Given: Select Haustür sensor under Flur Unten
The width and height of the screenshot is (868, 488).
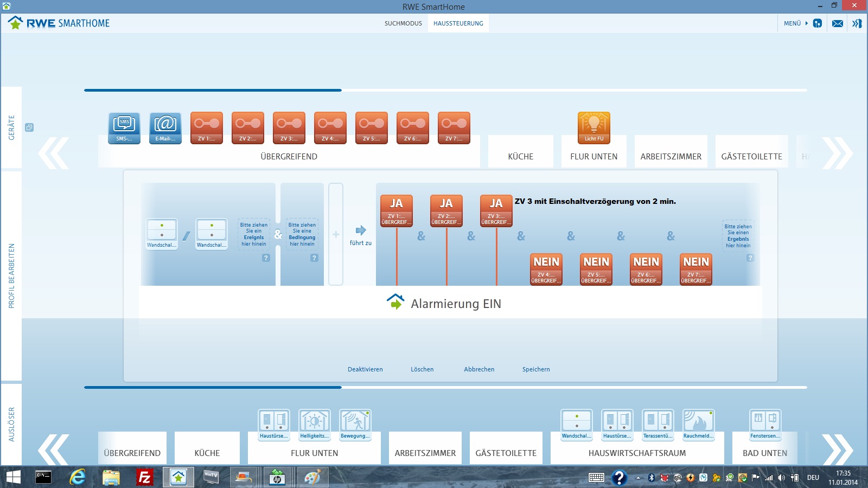Looking at the screenshot, I should click(274, 425).
